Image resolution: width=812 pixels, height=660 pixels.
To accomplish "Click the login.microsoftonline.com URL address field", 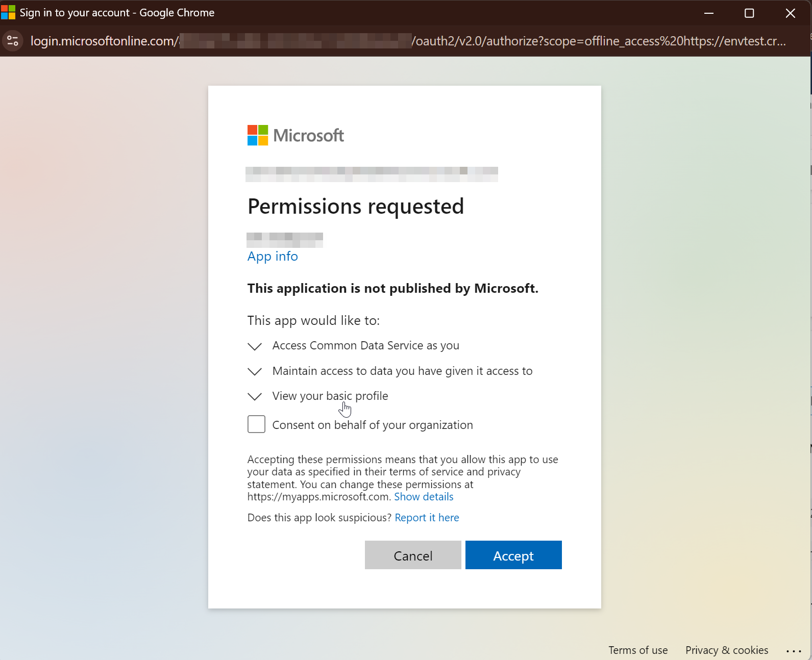I will [408, 41].
